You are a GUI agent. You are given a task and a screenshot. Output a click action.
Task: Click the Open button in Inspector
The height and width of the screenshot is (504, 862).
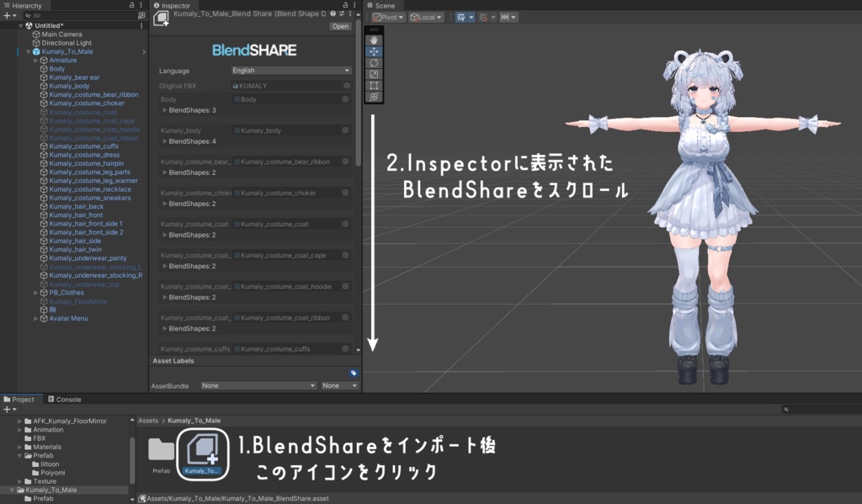click(x=340, y=26)
